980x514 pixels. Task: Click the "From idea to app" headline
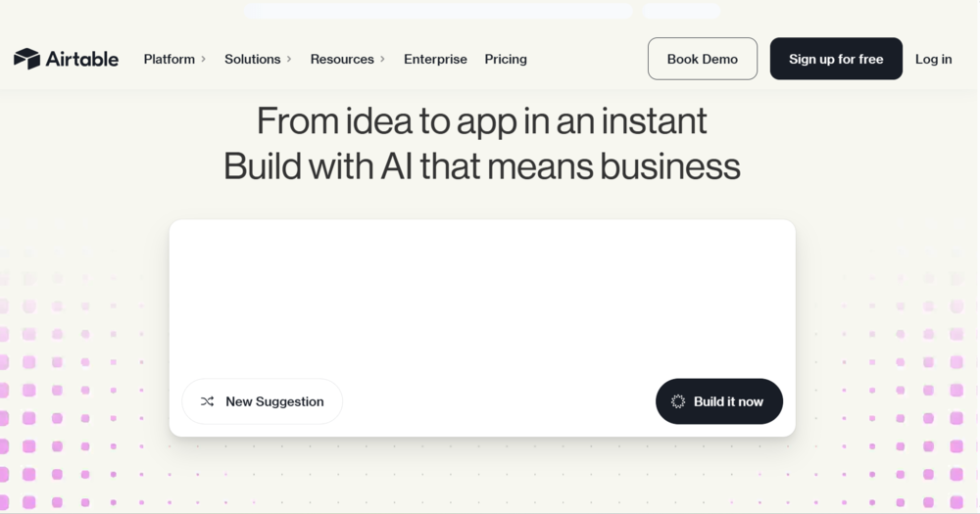482,120
